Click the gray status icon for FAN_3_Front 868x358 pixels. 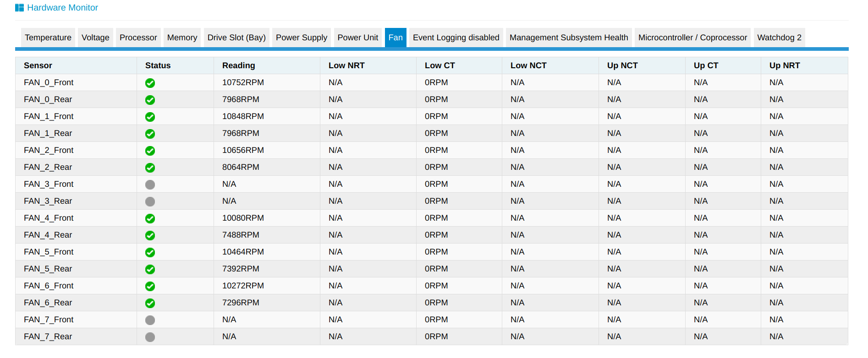(x=150, y=184)
